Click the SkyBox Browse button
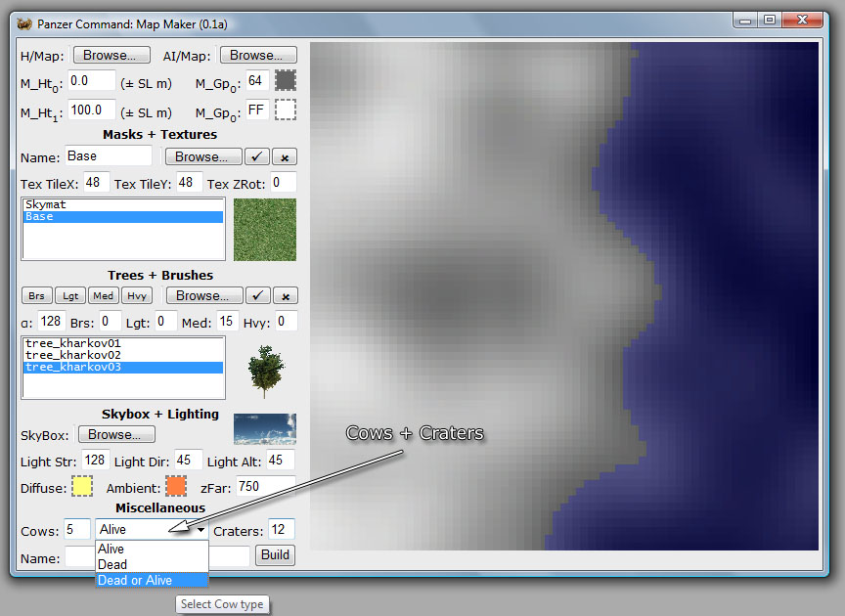The image size is (845, 616). point(116,434)
